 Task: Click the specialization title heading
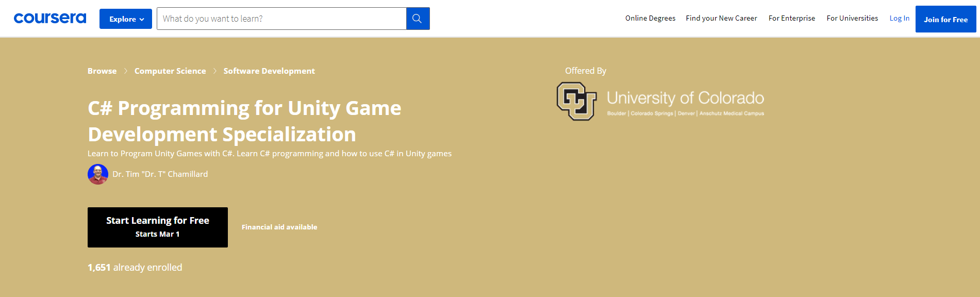pyautogui.click(x=244, y=121)
